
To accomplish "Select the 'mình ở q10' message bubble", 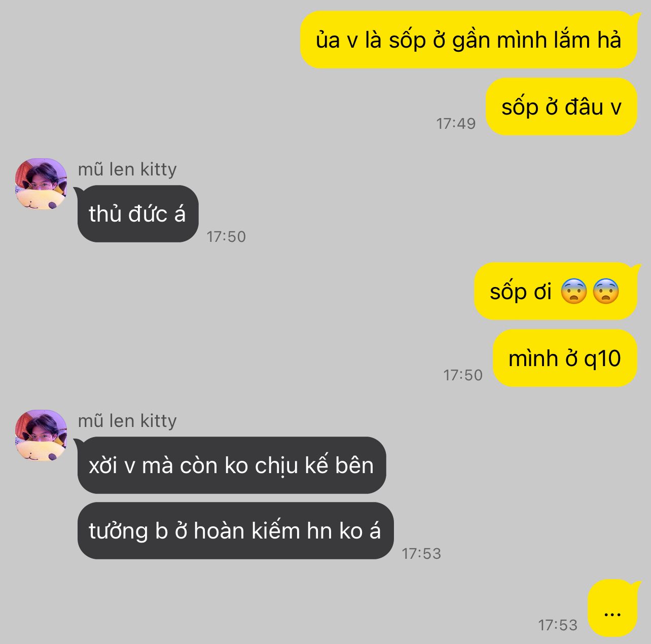I will pyautogui.click(x=565, y=358).
